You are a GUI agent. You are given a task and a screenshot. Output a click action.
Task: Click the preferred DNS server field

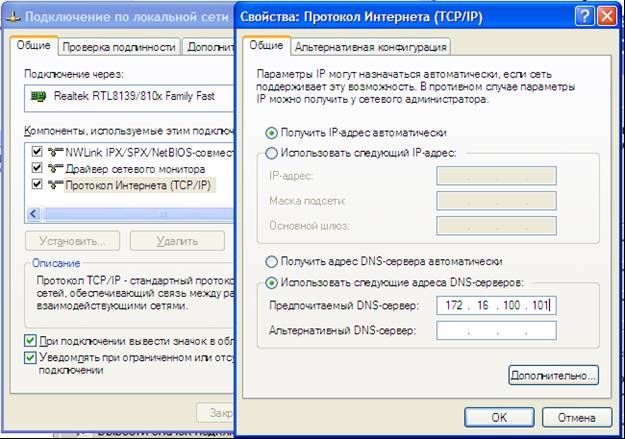(496, 306)
